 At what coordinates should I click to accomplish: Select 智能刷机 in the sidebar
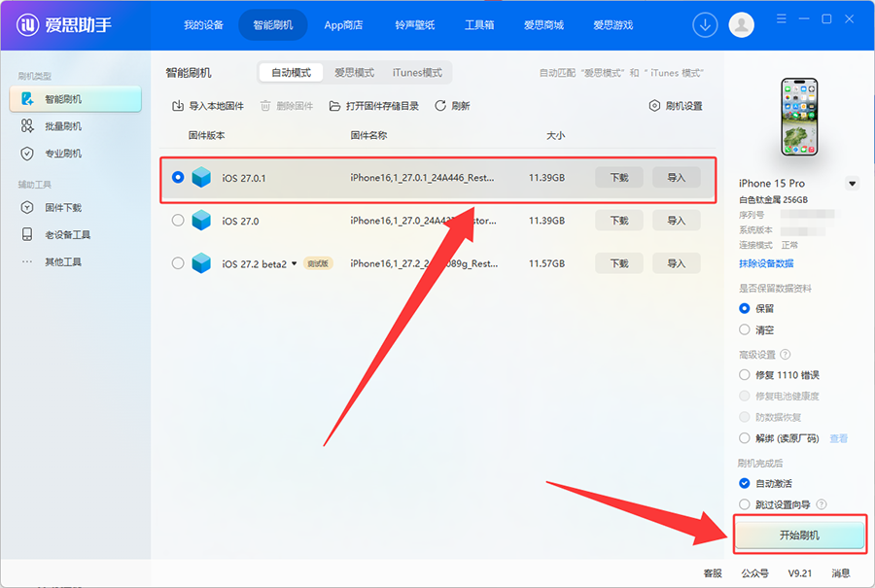coord(75,99)
